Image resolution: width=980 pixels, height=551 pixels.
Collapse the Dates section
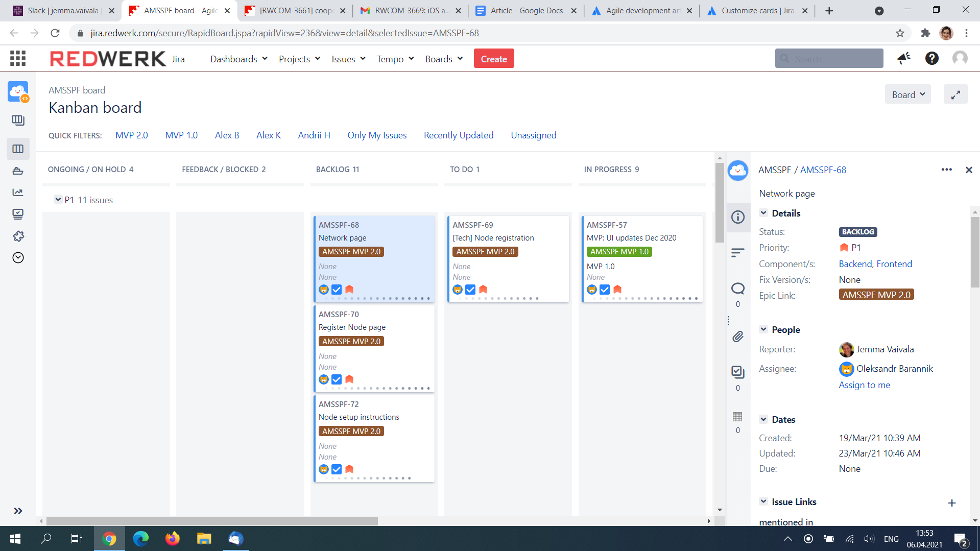pos(763,419)
